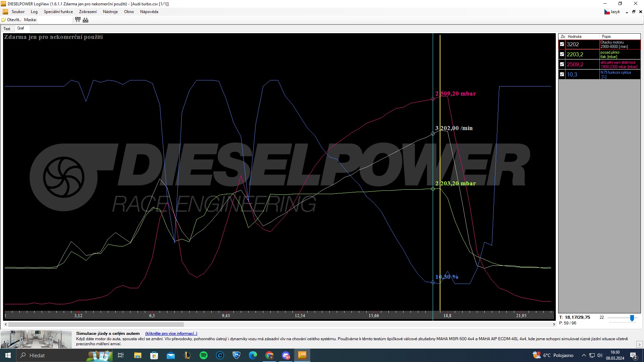The width and height of the screenshot is (644, 362).
Task: Select the 2203,2 requested boost value
Action: (x=582, y=54)
